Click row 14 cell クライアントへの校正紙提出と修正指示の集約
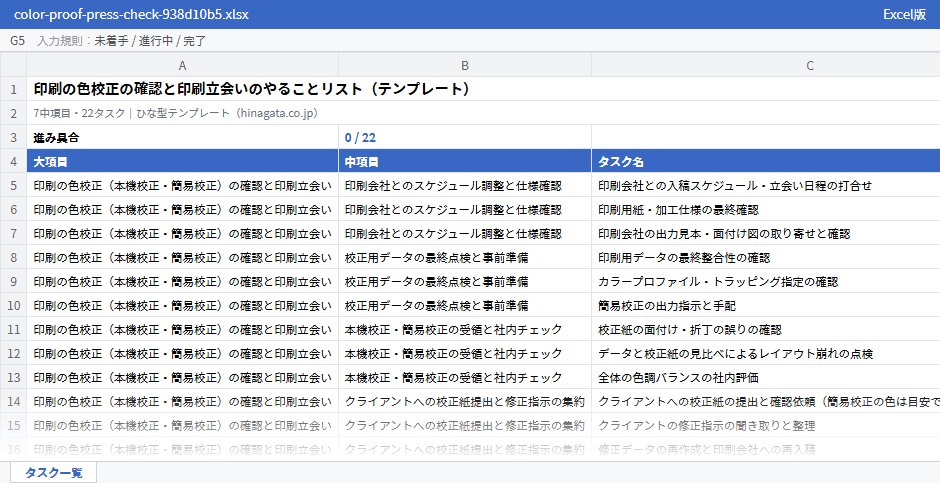Screen dimensions: 940x483 click(x=465, y=402)
